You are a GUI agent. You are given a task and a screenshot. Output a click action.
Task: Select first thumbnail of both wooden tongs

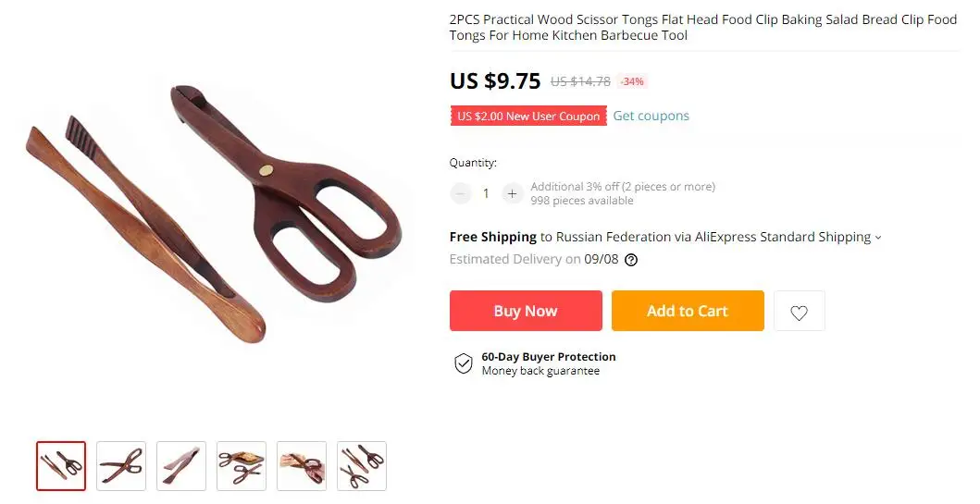coord(61,466)
